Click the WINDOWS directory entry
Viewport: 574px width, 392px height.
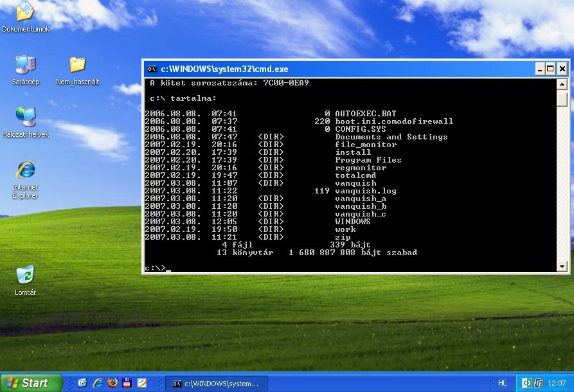coord(352,222)
